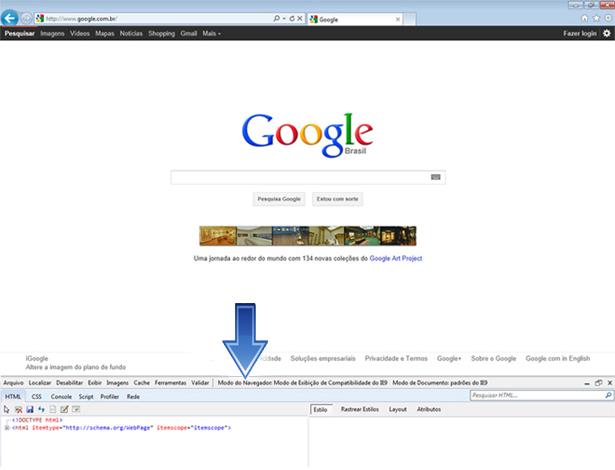Image resolution: width=615 pixels, height=470 pixels.
Task: Minimize the developer tools panel
Action: [x=587, y=383]
